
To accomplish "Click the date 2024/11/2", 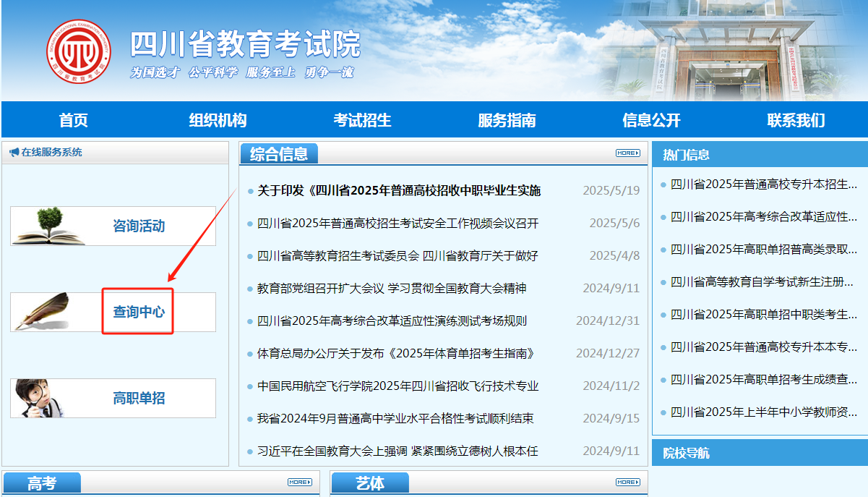I will (x=611, y=386).
